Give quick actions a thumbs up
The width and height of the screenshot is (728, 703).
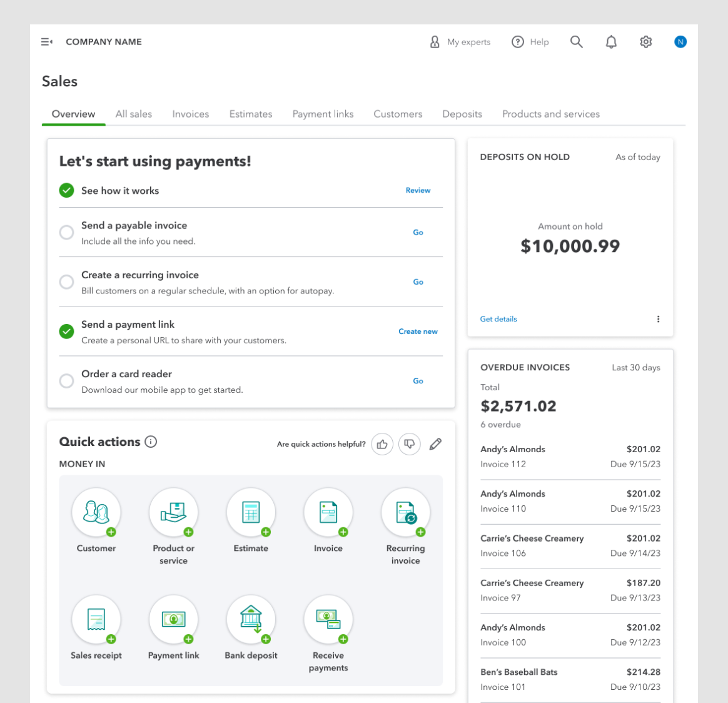[x=382, y=444]
